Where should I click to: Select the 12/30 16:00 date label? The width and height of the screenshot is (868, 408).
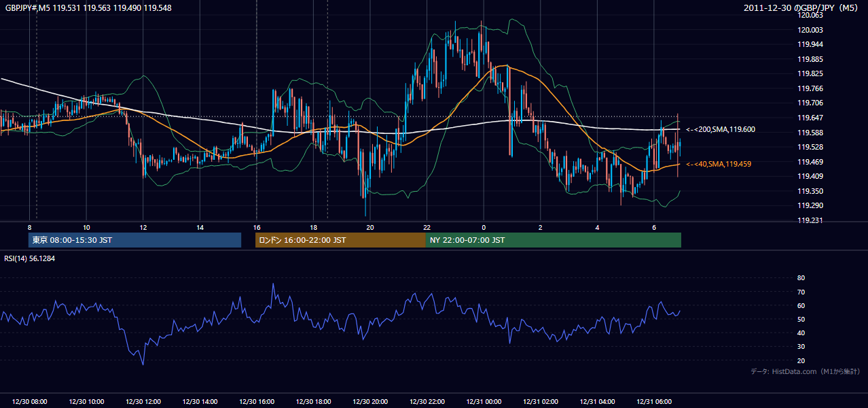257,402
